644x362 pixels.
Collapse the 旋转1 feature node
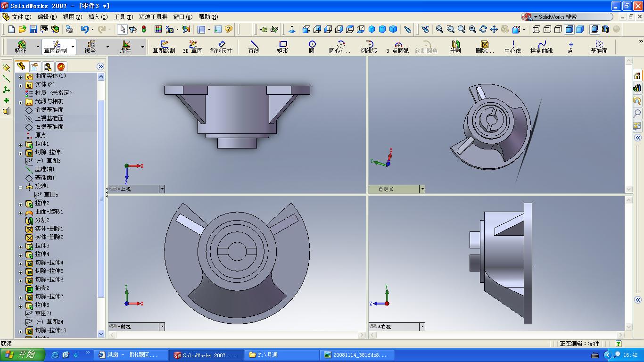[x=20, y=187]
